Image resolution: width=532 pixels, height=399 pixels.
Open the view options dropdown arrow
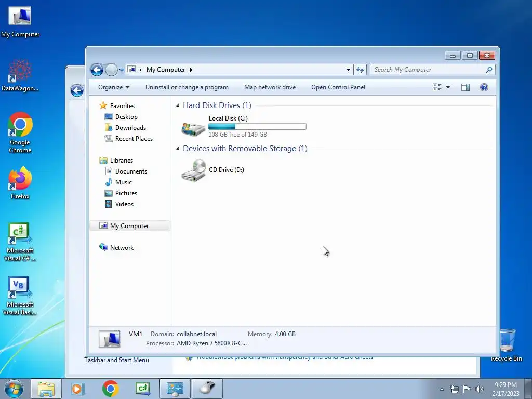tap(448, 87)
